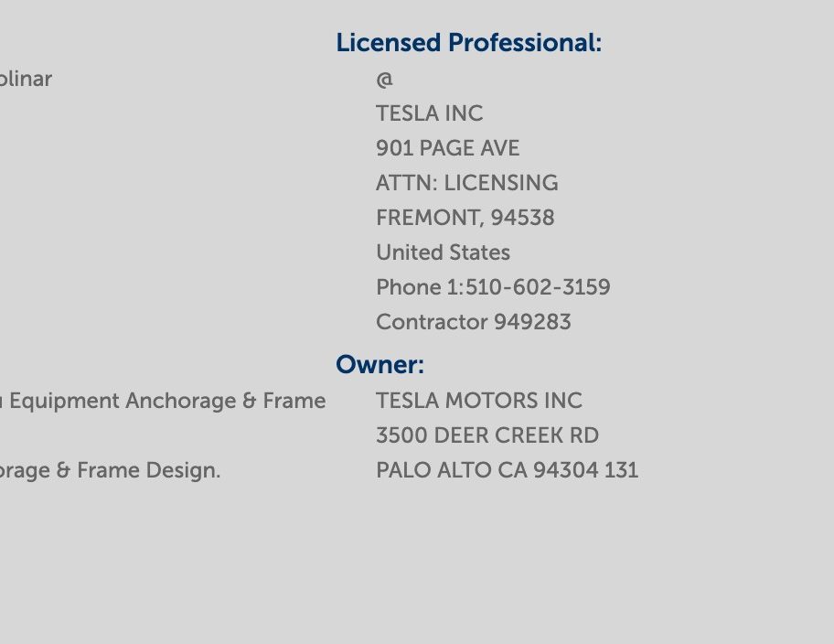Image resolution: width=834 pixels, height=644 pixels.
Task: Click the @ symbol under Licensed Professional
Action: [x=384, y=80]
